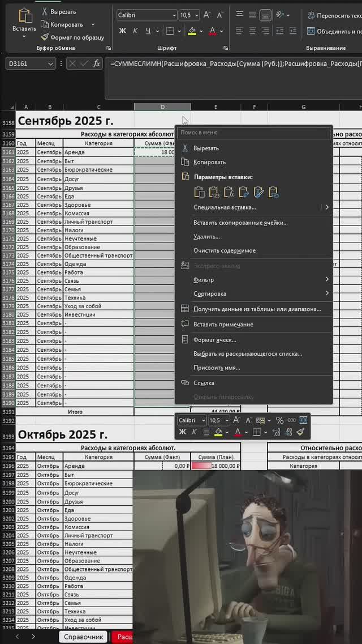Click format painter brush in mini toolbar
Viewport: 362px width, 644px height.
pyautogui.click(x=300, y=432)
